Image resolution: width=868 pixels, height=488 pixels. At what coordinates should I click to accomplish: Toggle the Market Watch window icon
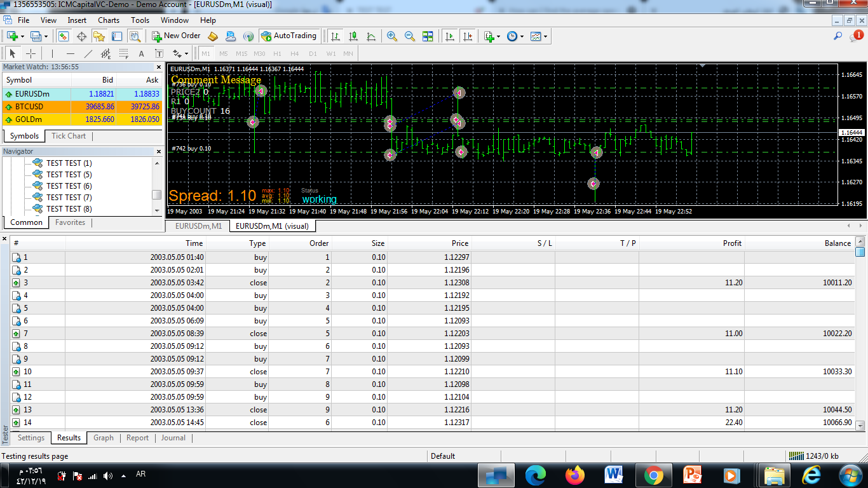(x=63, y=36)
